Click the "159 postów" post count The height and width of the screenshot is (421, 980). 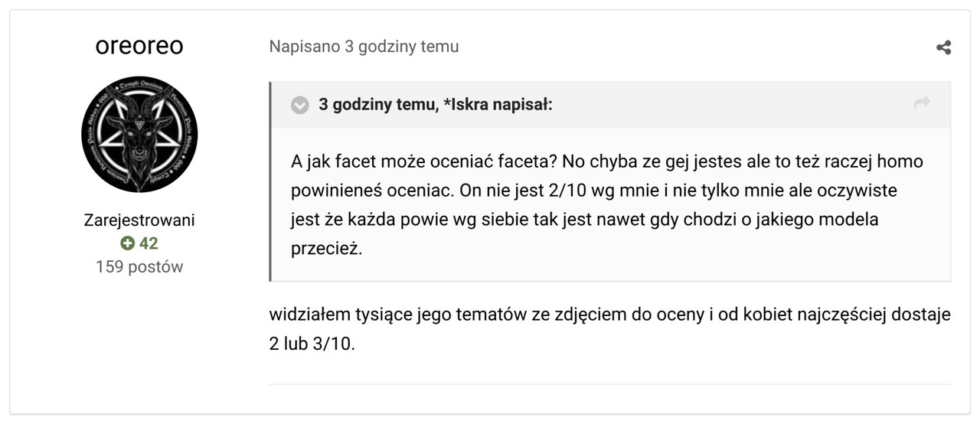tap(139, 267)
